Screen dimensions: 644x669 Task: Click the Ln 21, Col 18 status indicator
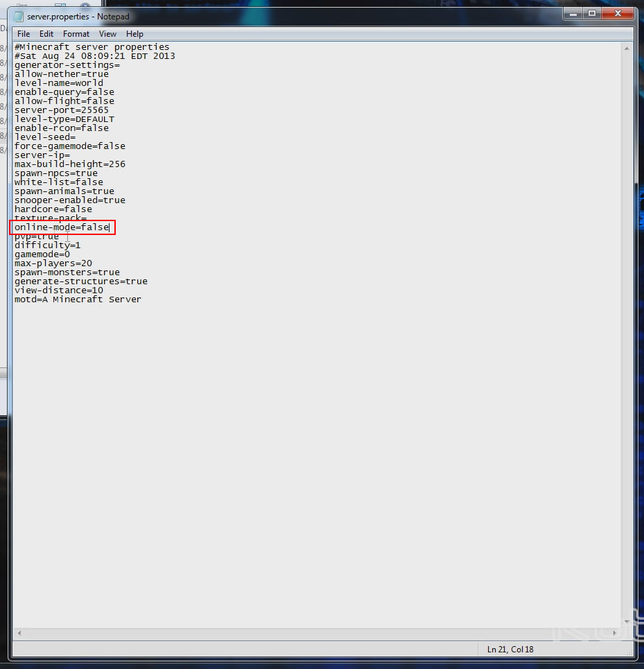click(x=510, y=650)
